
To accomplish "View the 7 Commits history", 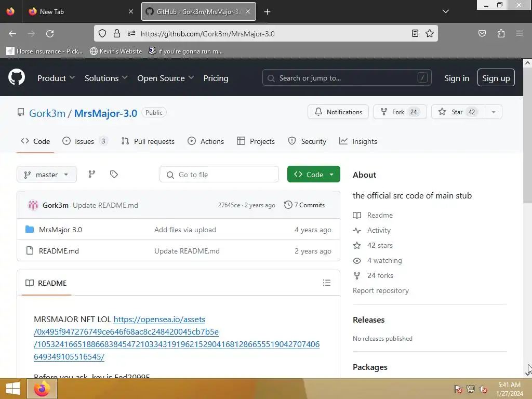I will (x=304, y=205).
